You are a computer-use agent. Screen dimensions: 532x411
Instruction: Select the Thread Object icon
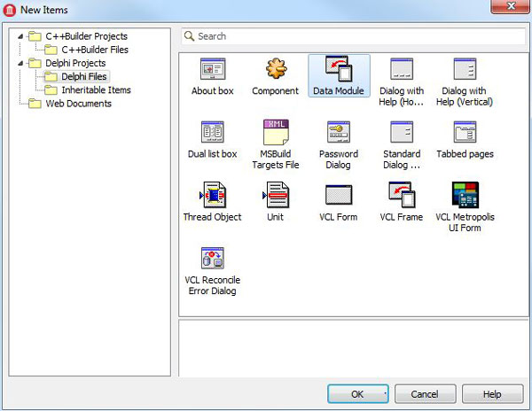click(x=213, y=195)
